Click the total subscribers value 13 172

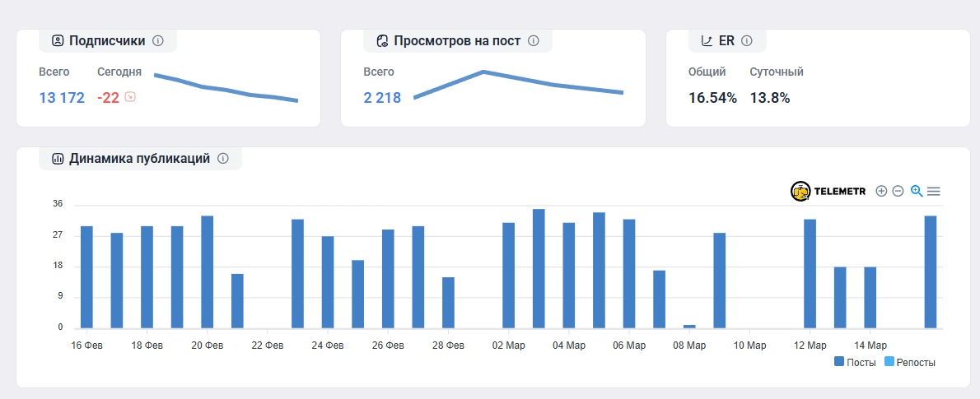pyautogui.click(x=62, y=98)
